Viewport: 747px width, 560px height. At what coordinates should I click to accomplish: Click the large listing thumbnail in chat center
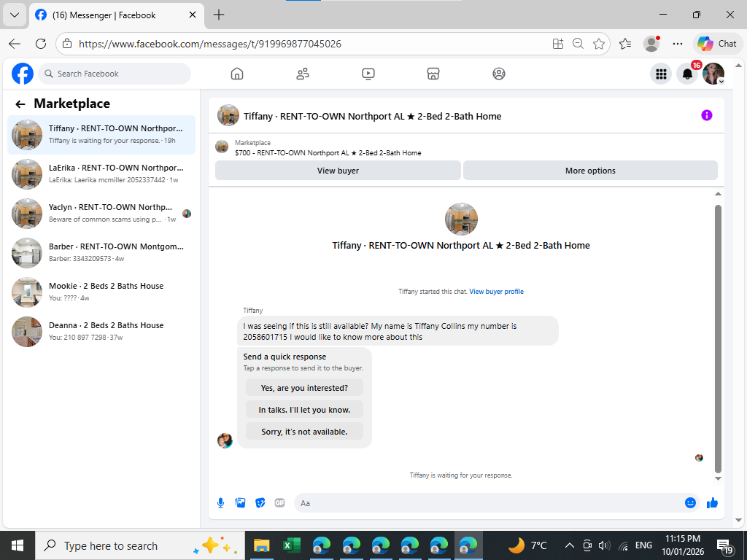[x=461, y=219]
